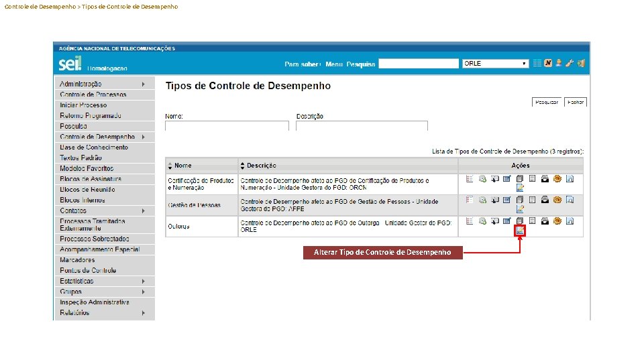Select the Outorga name cell
The width and height of the screenshot is (644, 362).
click(201, 227)
